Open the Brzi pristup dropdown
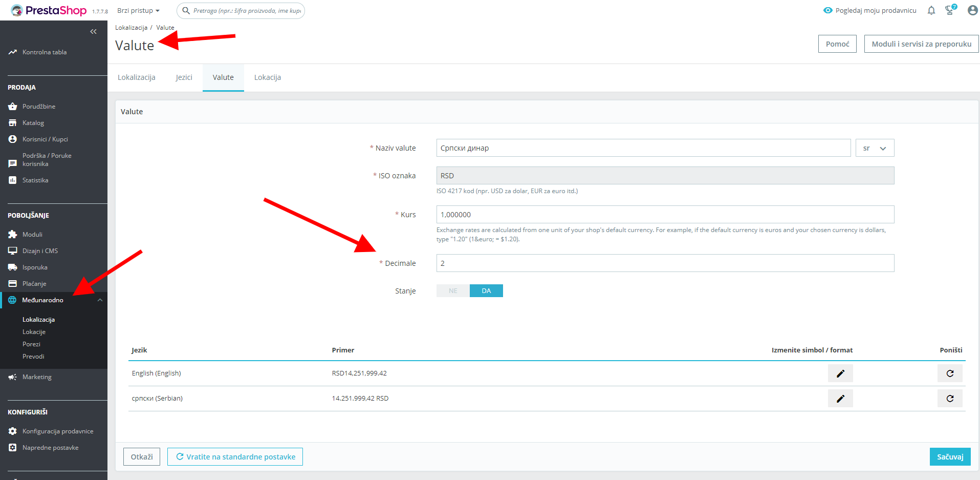 tap(138, 11)
